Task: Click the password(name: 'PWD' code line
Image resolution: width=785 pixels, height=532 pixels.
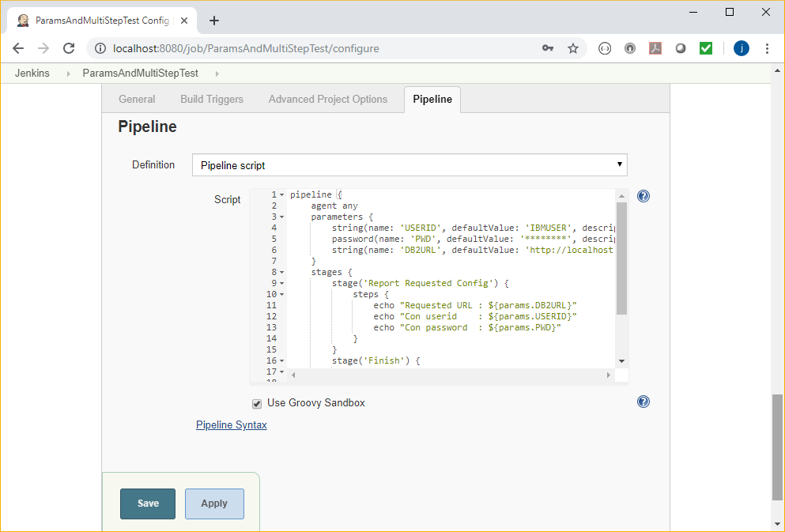Action: (x=473, y=239)
